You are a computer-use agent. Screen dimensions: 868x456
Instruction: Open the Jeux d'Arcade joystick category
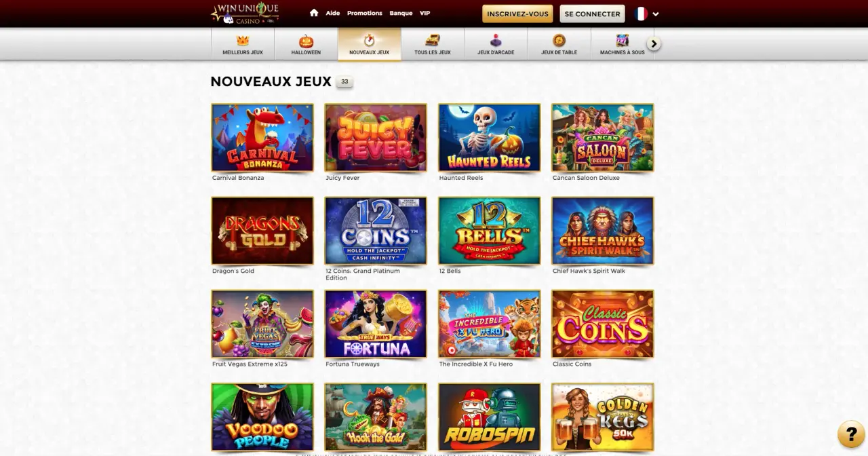coord(496,44)
